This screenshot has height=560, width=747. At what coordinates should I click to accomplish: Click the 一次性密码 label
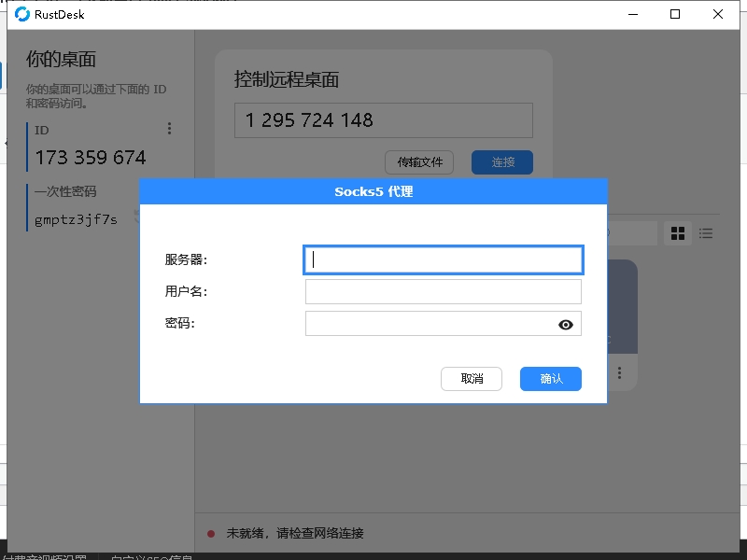point(65,191)
